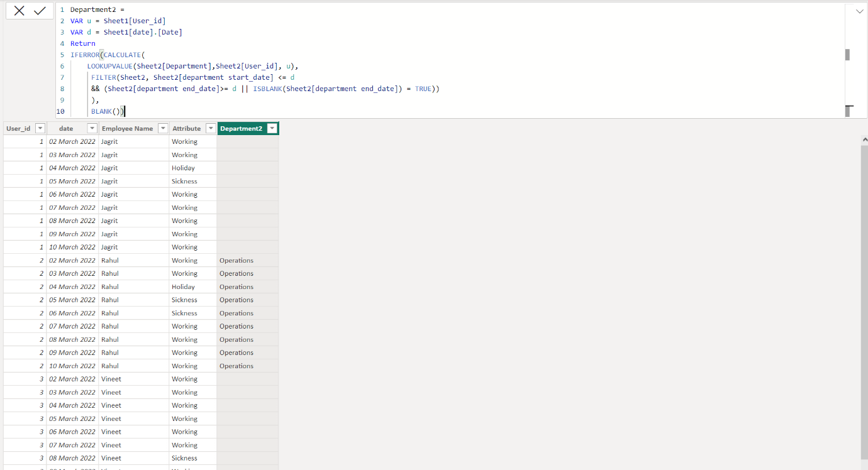Click 'BLANK()' on formula line 10

(106, 111)
